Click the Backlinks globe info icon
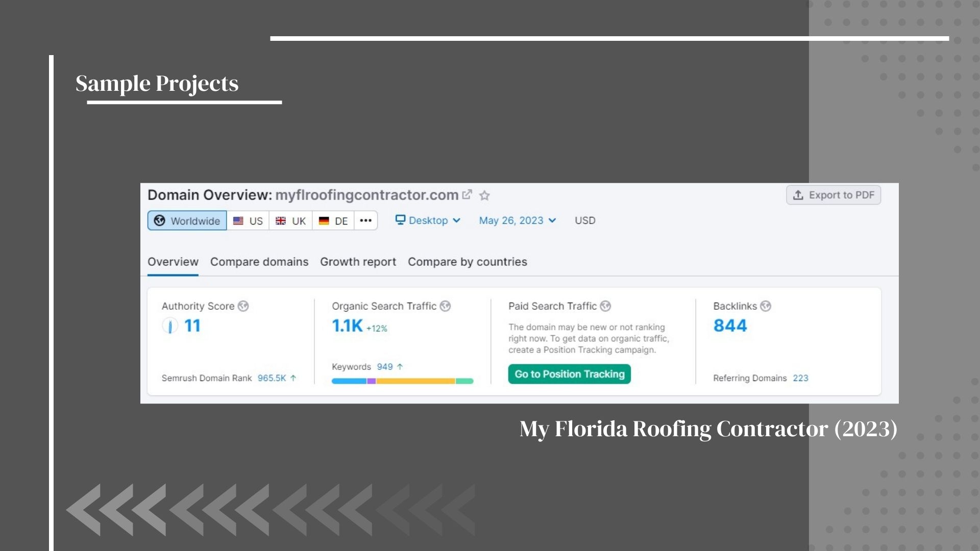Image resolution: width=980 pixels, height=551 pixels. click(x=765, y=306)
